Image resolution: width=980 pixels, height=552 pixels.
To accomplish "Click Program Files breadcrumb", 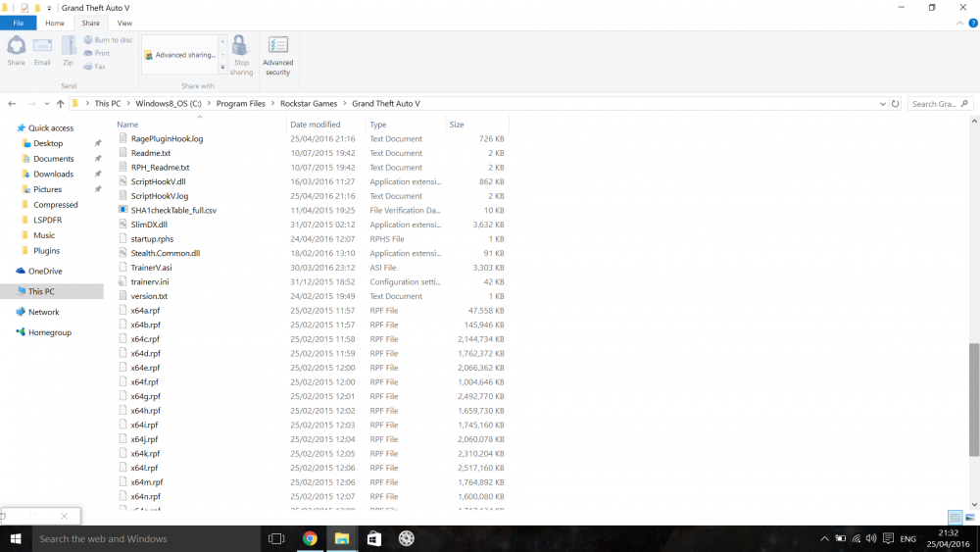I will 241,104.
